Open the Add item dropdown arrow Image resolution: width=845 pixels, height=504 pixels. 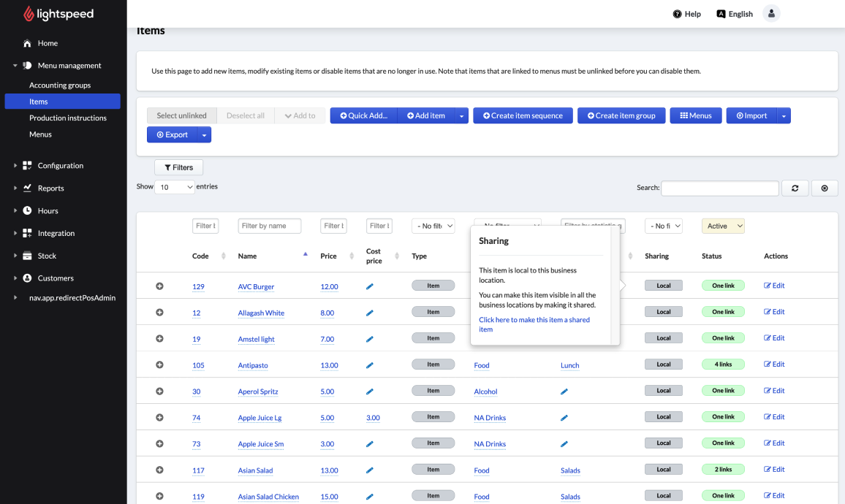click(x=461, y=115)
